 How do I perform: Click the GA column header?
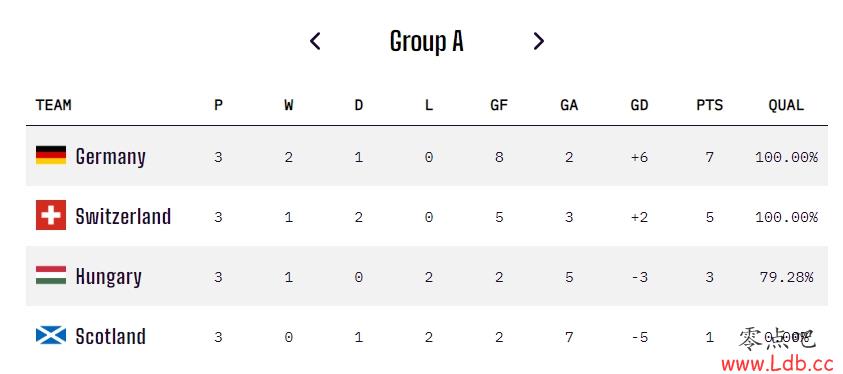(x=569, y=105)
